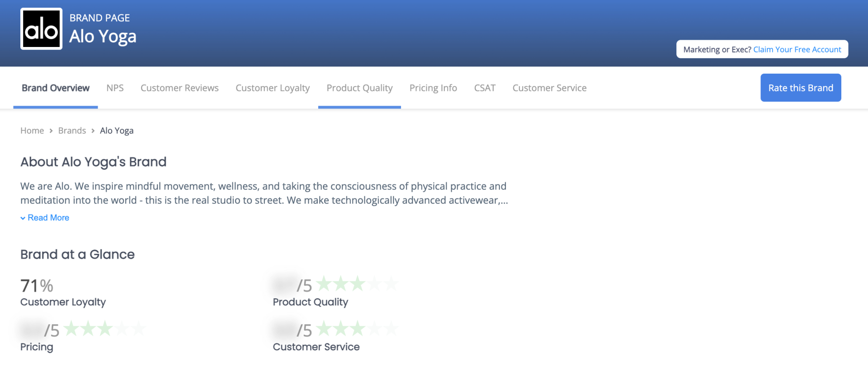
Task: Click the fifth star in the Pricing rating
Action: tap(140, 328)
